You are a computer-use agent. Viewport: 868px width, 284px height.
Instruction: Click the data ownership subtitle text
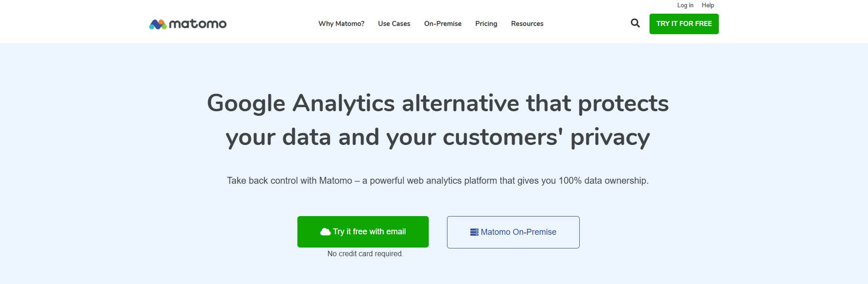click(438, 180)
